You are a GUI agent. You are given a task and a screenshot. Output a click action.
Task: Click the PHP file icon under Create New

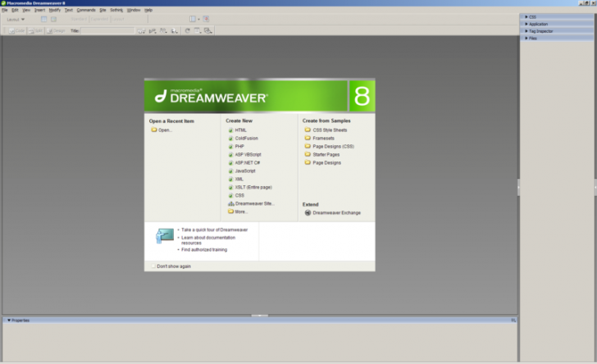click(x=231, y=146)
